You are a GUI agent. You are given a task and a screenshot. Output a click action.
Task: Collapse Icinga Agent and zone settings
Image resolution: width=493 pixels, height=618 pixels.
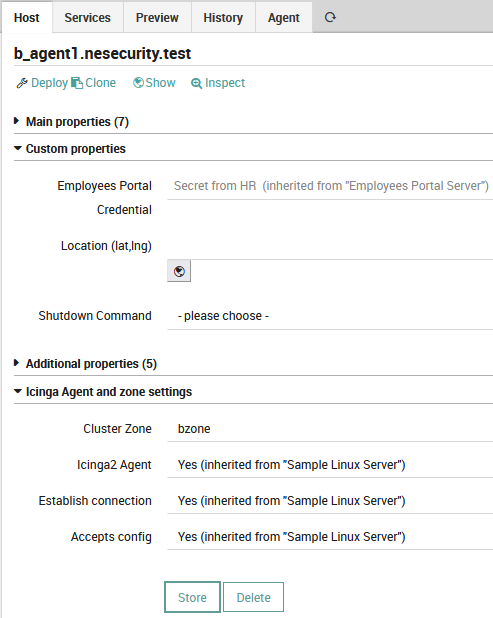[x=103, y=392]
